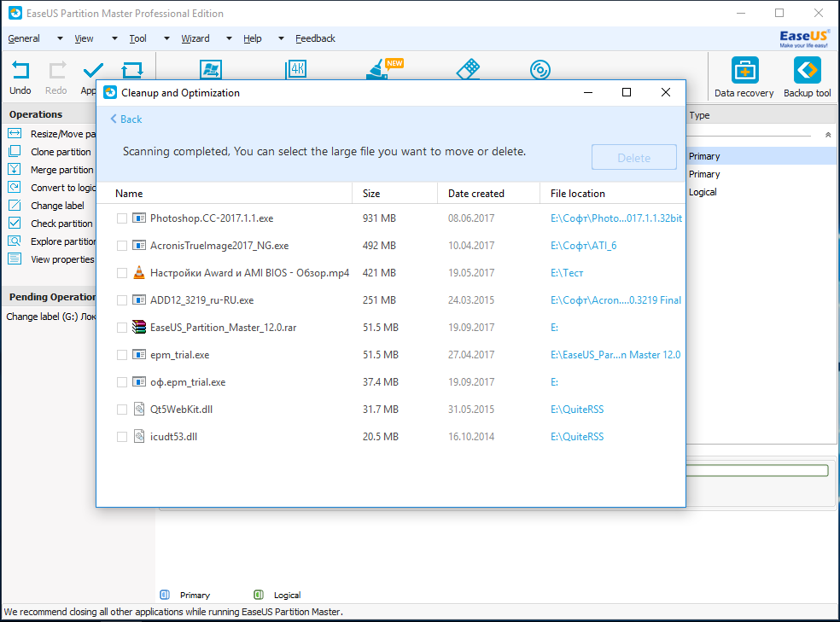This screenshot has height=622, width=840.
Task: Click the Wipe data eraser icon
Action: click(x=468, y=69)
